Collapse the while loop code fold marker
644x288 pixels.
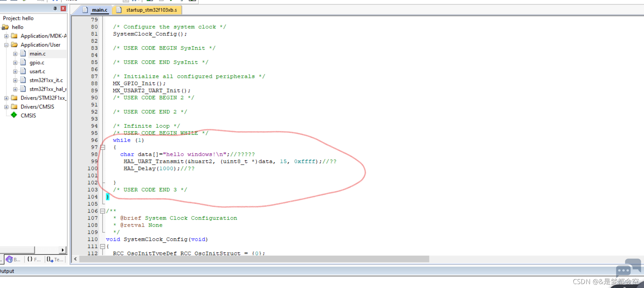(103, 147)
